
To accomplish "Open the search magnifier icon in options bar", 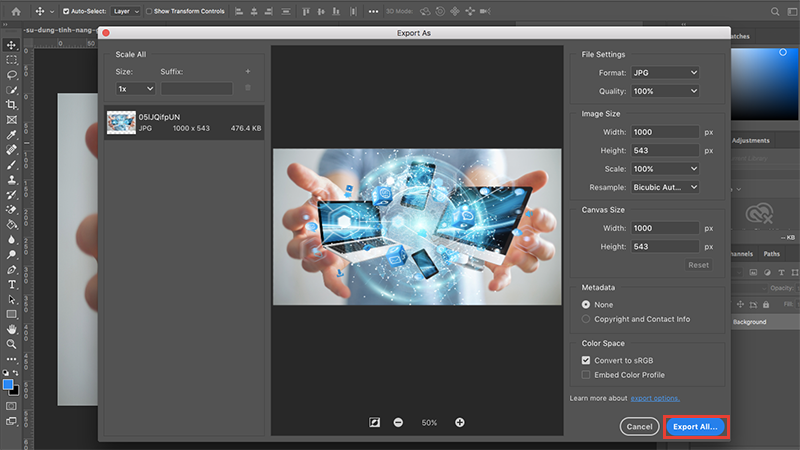I will click(x=775, y=11).
